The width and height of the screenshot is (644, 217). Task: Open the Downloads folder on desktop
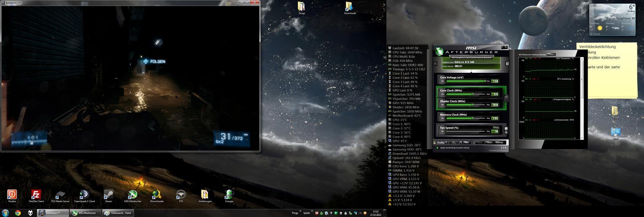coord(350,7)
